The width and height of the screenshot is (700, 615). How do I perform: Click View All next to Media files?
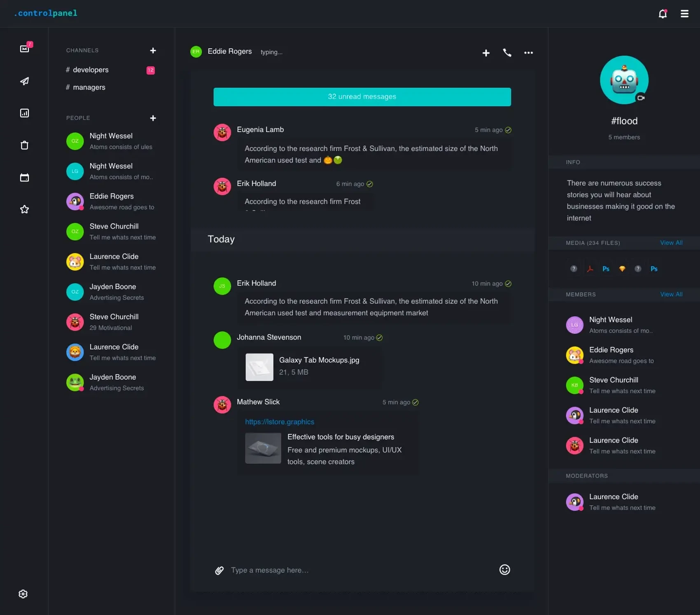pyautogui.click(x=671, y=243)
